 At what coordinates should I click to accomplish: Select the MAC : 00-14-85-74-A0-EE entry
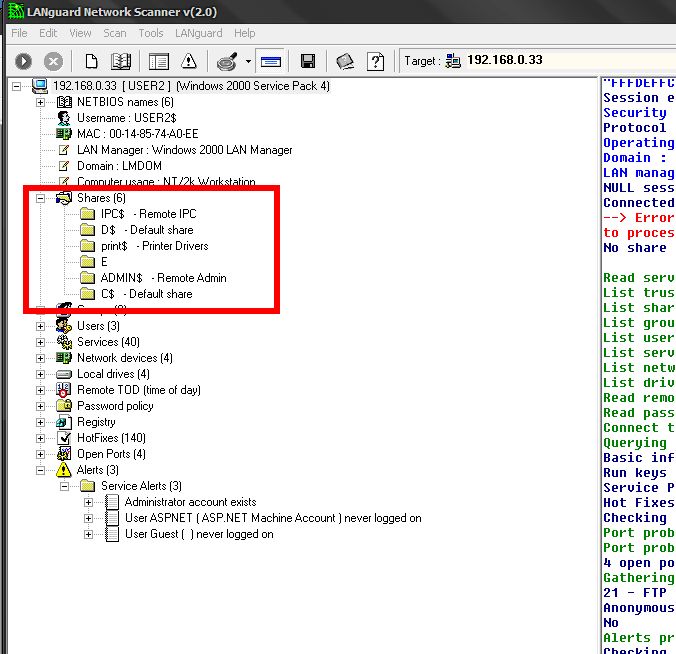(x=138, y=134)
